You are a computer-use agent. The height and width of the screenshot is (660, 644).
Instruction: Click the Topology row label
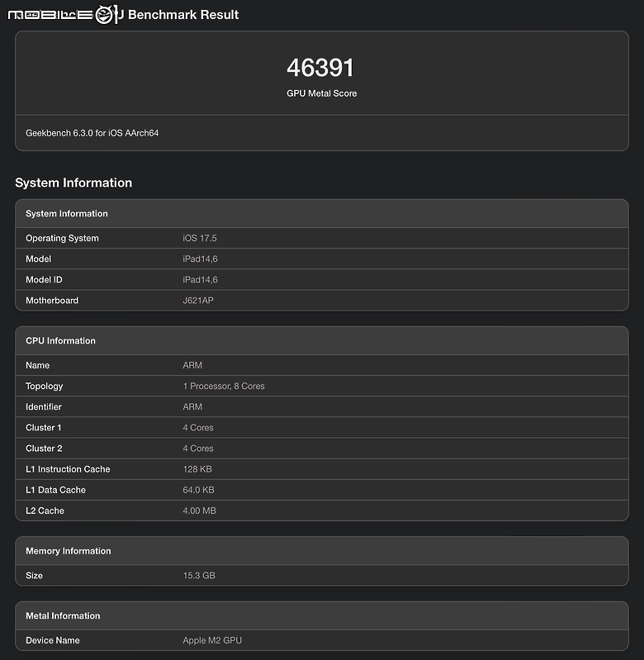44,387
